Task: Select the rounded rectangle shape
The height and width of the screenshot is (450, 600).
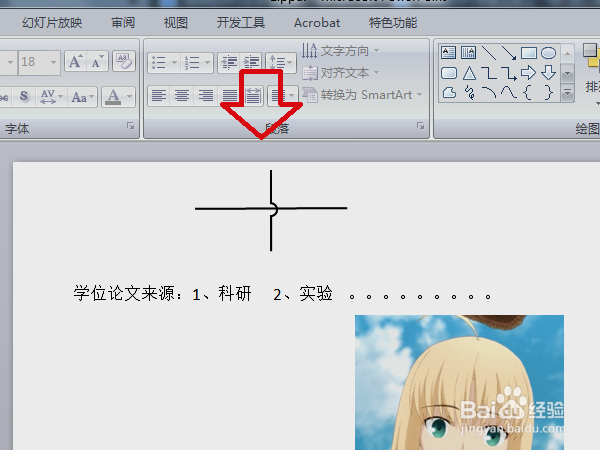Action: [x=449, y=73]
